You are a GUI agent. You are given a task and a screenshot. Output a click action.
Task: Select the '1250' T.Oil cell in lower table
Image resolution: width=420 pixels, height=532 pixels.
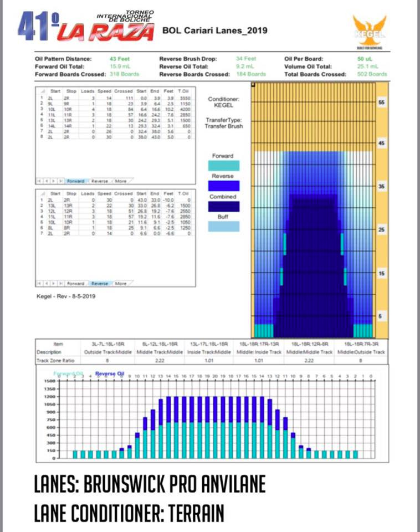coord(185,228)
